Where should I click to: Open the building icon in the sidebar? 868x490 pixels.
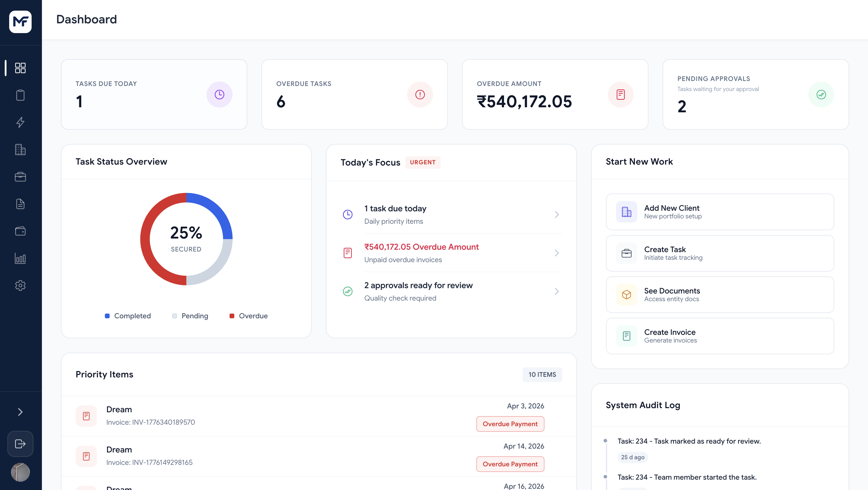(x=20, y=150)
